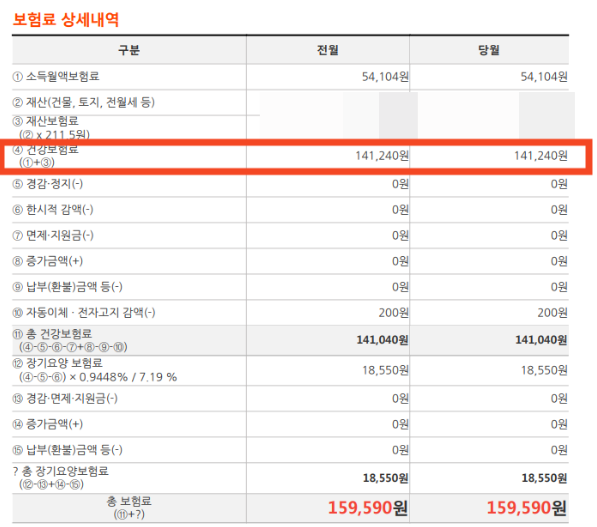
Task: Click 전월 value for 소득월액보험료 (54,104원)
Action: (x=385, y=77)
